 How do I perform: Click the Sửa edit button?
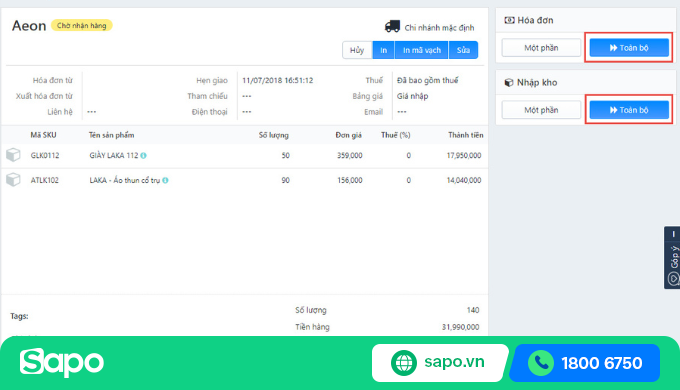(x=463, y=50)
